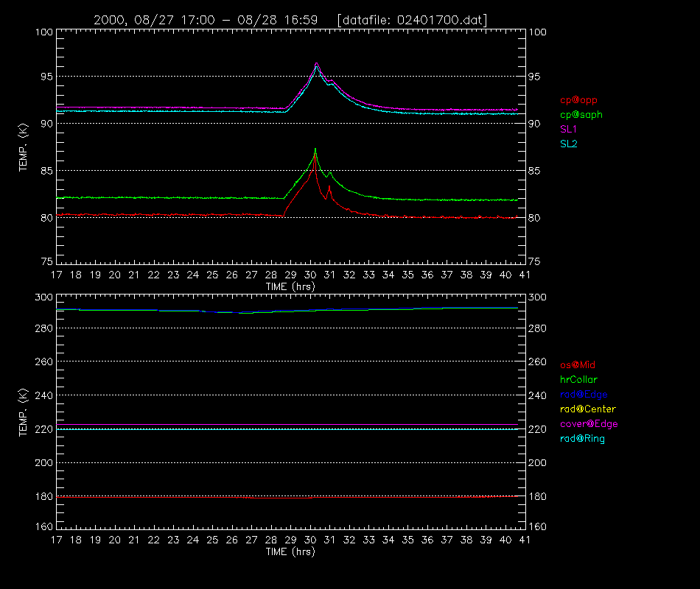Click the 220 K label on lower left axis

point(43,429)
